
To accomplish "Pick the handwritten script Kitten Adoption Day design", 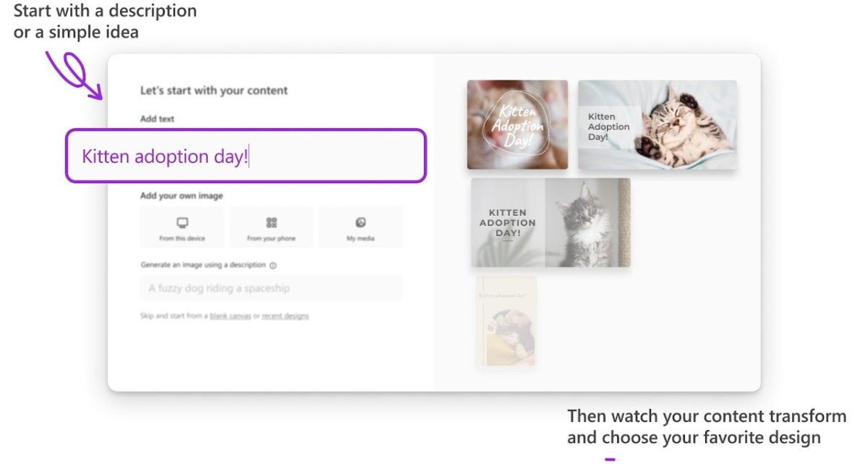I will 517,125.
